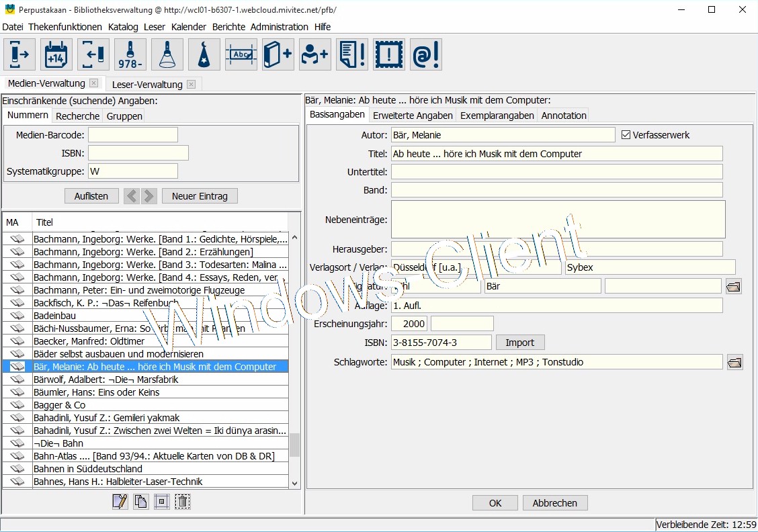Click the title list vertical scrollbar thumb
This screenshot has width=758, height=532.
click(x=294, y=445)
